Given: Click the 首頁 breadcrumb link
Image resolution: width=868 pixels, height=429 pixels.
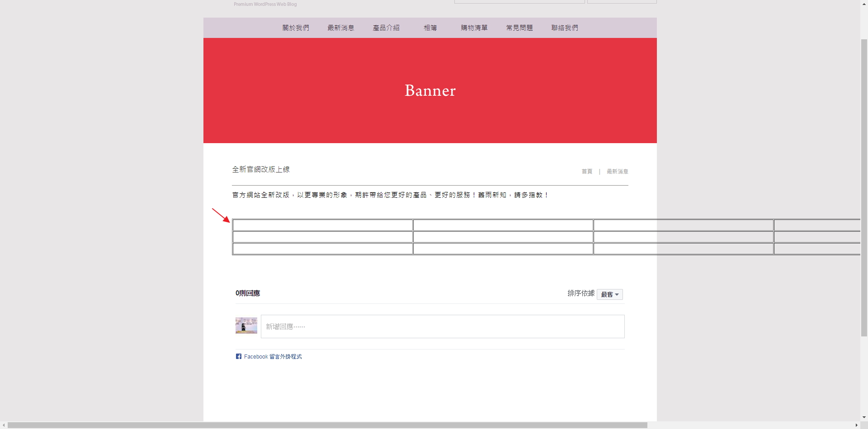Looking at the screenshot, I should click(587, 172).
